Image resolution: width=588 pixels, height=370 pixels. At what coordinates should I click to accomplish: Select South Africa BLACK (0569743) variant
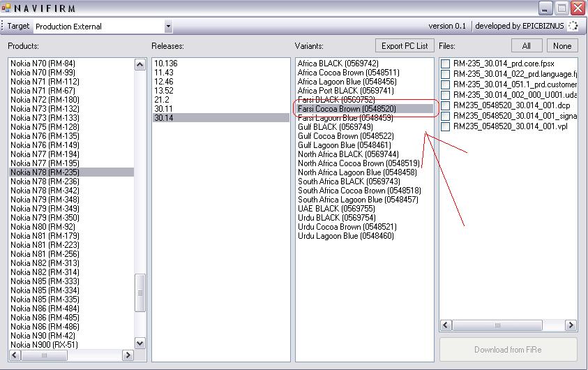pos(365,182)
